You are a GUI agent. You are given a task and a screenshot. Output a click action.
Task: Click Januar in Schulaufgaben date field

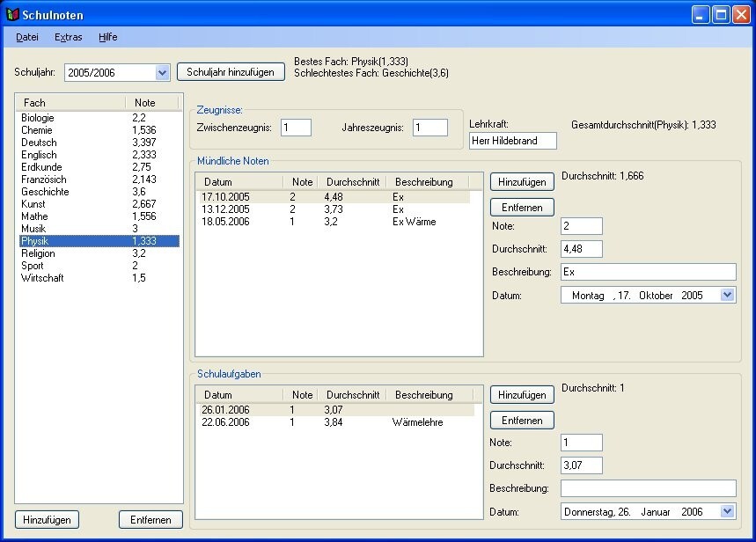[x=656, y=512]
